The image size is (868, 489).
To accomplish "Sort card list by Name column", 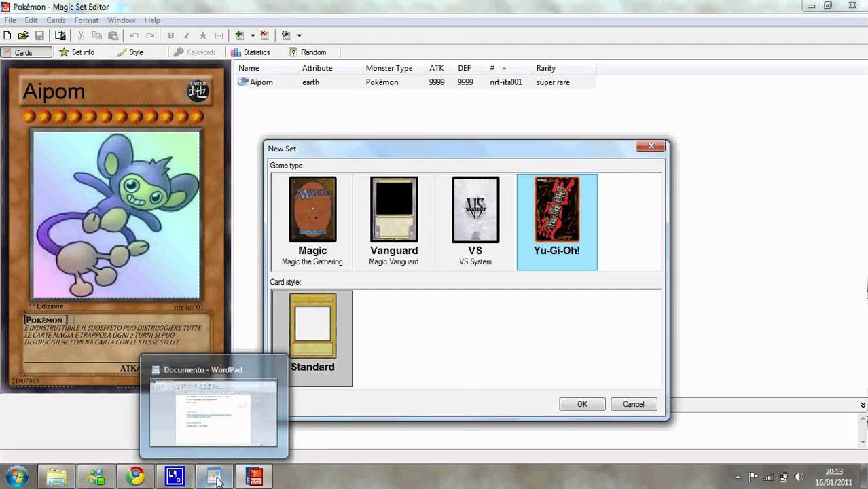I will (268, 68).
